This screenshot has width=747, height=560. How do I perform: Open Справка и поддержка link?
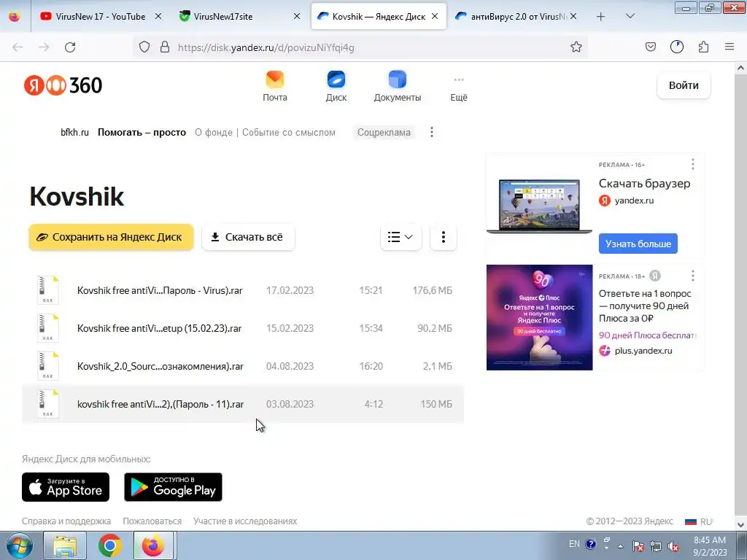(66, 521)
